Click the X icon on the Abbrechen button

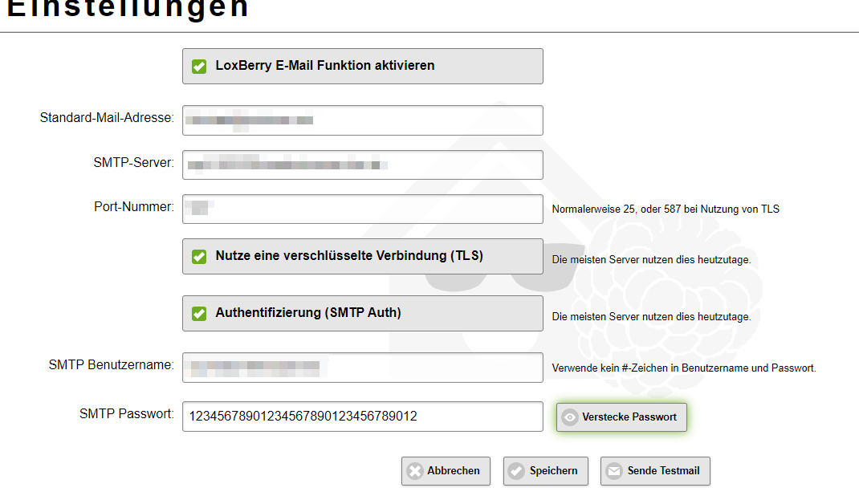tap(414, 471)
